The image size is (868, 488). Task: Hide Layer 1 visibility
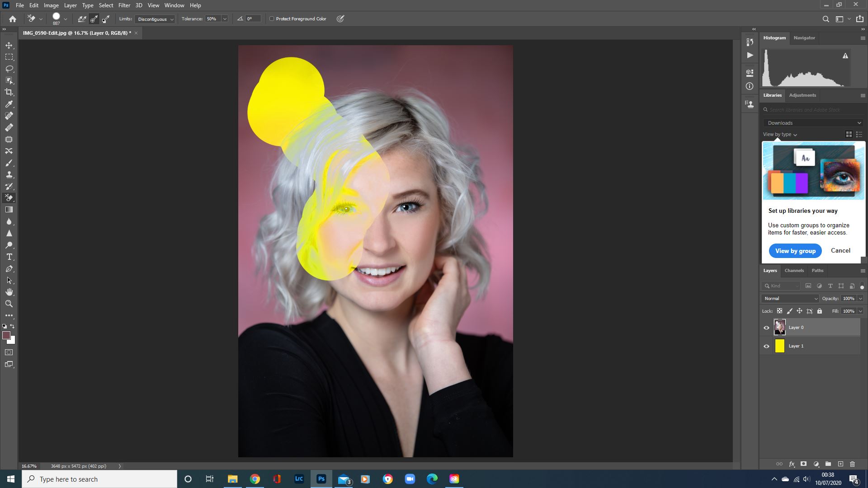766,346
